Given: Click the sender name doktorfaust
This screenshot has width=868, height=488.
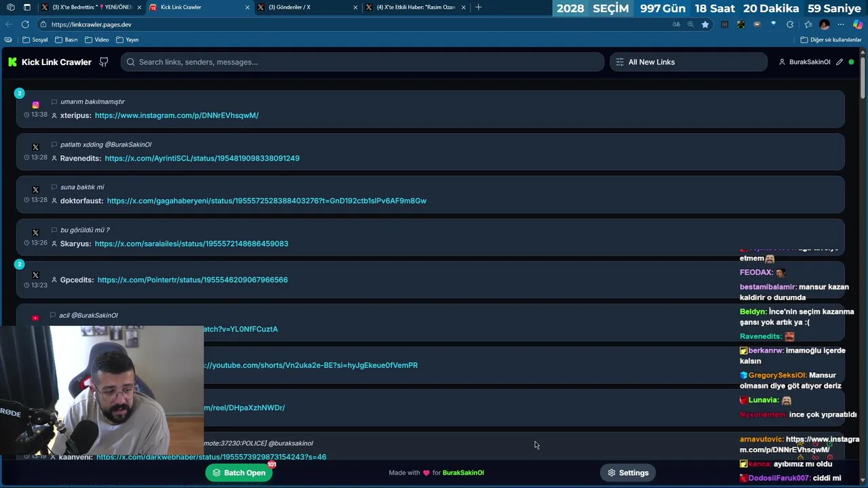Looking at the screenshot, I should coord(81,201).
